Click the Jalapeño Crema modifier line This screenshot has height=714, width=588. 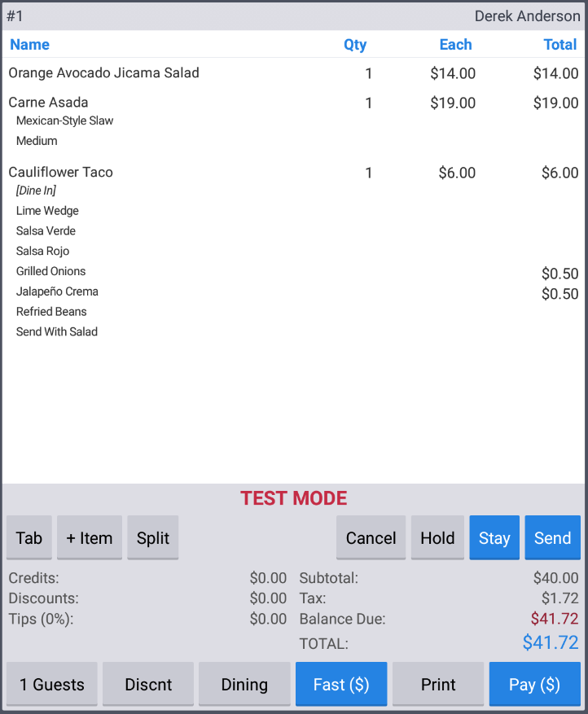click(x=58, y=291)
